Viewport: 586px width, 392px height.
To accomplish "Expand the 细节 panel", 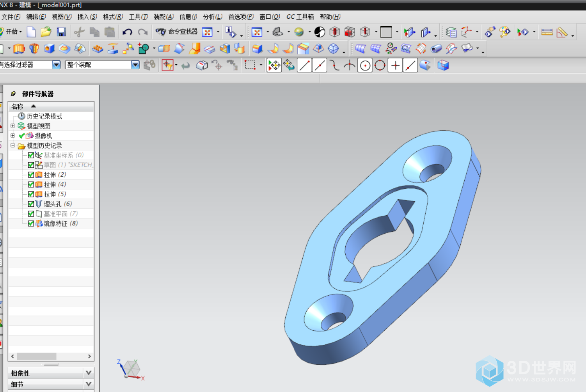I will click(89, 384).
